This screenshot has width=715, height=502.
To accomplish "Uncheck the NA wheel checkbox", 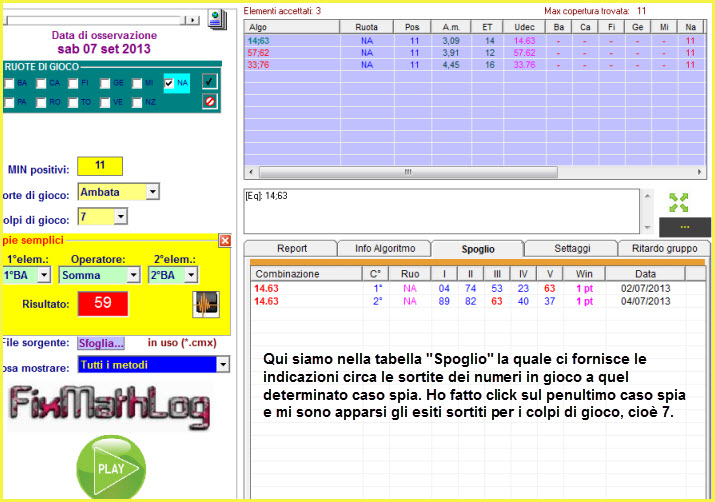I will click(170, 83).
